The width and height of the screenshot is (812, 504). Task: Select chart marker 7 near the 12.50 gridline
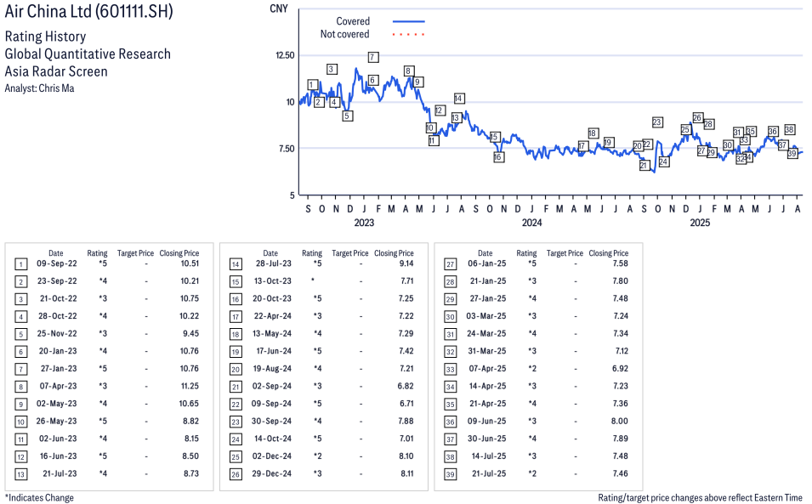pos(373,57)
